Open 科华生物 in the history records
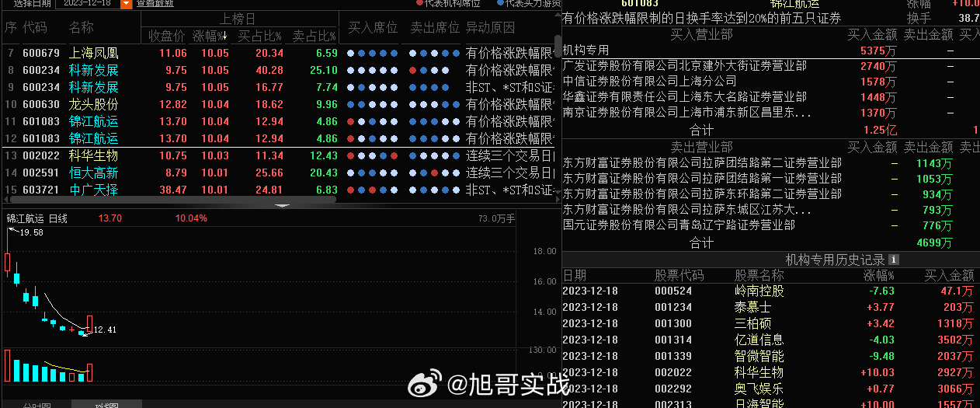This screenshot has height=408, width=980. click(759, 373)
